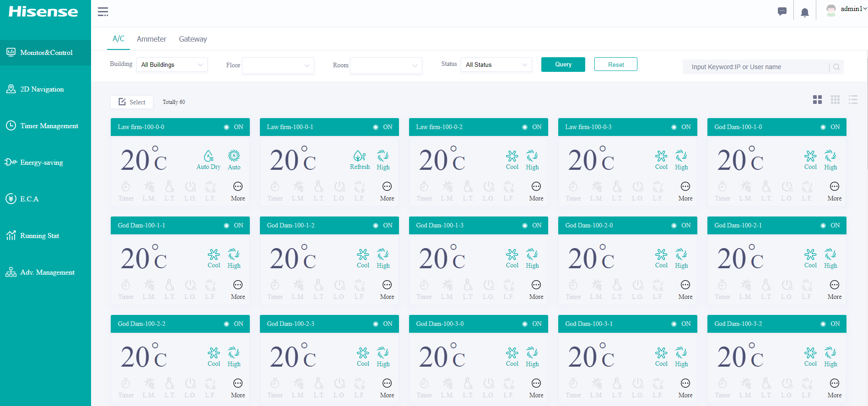Click the Auto Dry mode icon on Law firm-100-0-0

(208, 157)
